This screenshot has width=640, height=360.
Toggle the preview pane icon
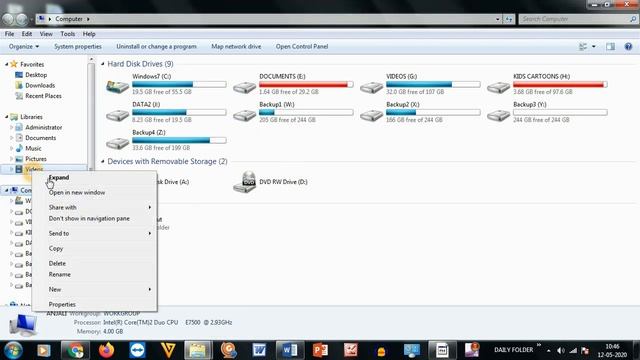[610, 47]
